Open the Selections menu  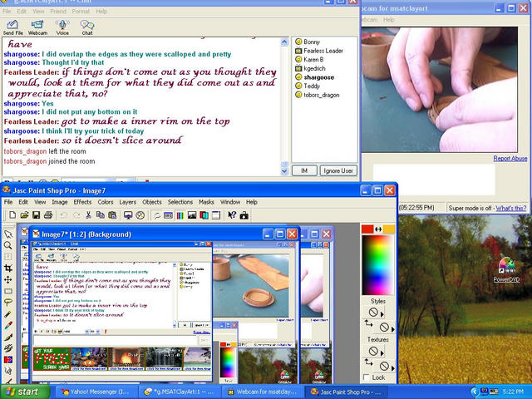pos(180,202)
